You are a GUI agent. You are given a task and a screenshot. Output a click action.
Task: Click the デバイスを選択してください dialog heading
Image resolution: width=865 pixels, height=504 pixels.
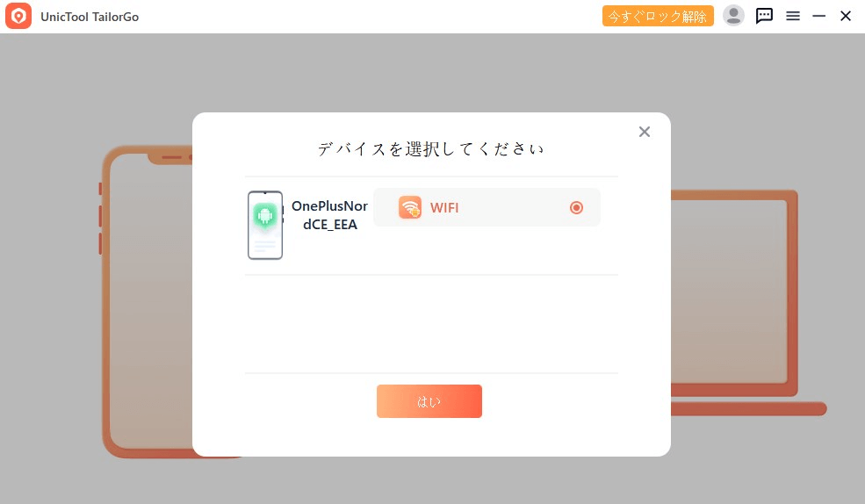(x=431, y=149)
